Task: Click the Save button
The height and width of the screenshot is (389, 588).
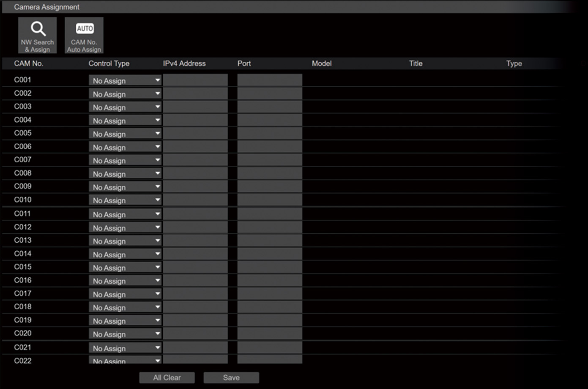Action: pyautogui.click(x=231, y=378)
